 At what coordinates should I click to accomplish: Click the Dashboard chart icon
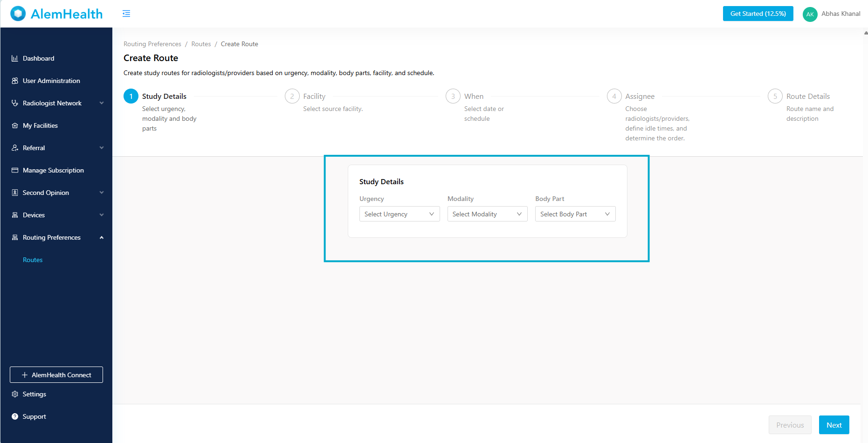[x=15, y=58]
